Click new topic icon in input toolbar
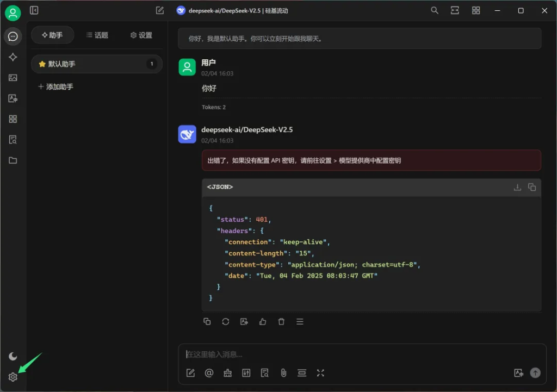Image resolution: width=557 pixels, height=392 pixels. click(x=190, y=373)
